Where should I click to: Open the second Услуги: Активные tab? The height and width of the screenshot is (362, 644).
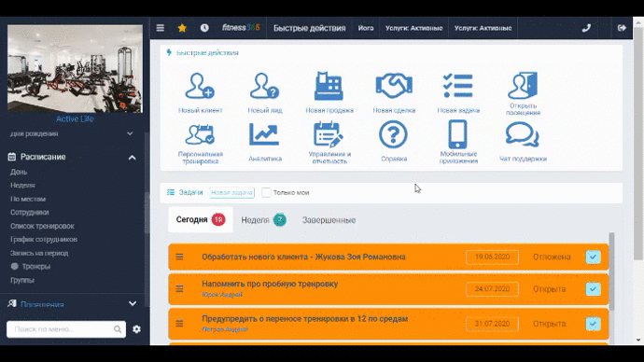click(483, 28)
